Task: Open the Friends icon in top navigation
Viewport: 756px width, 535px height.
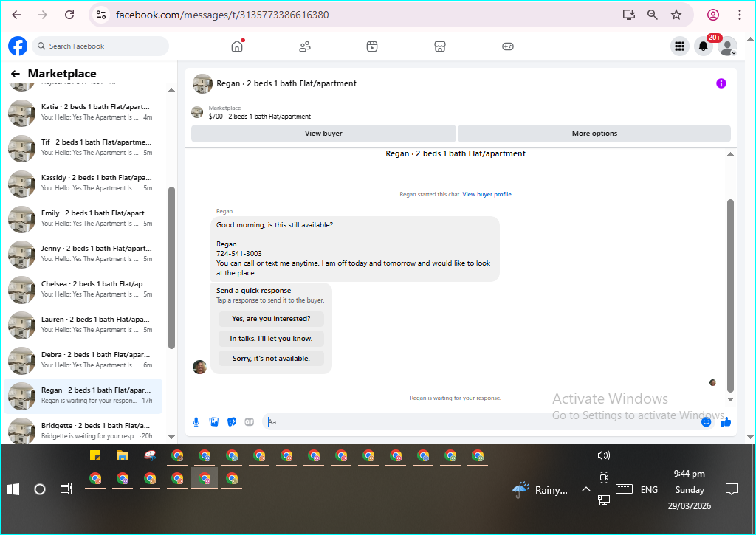Action: point(305,46)
